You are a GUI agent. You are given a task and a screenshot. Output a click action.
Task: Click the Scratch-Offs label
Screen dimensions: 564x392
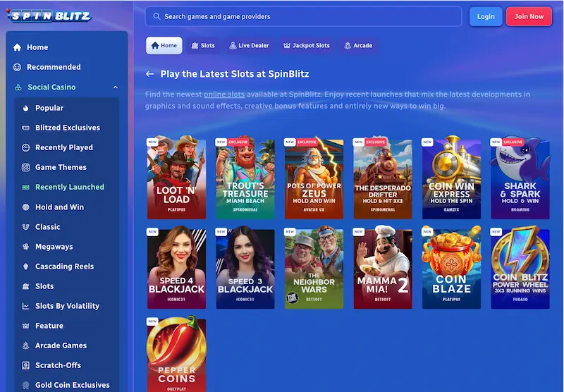[x=58, y=365]
